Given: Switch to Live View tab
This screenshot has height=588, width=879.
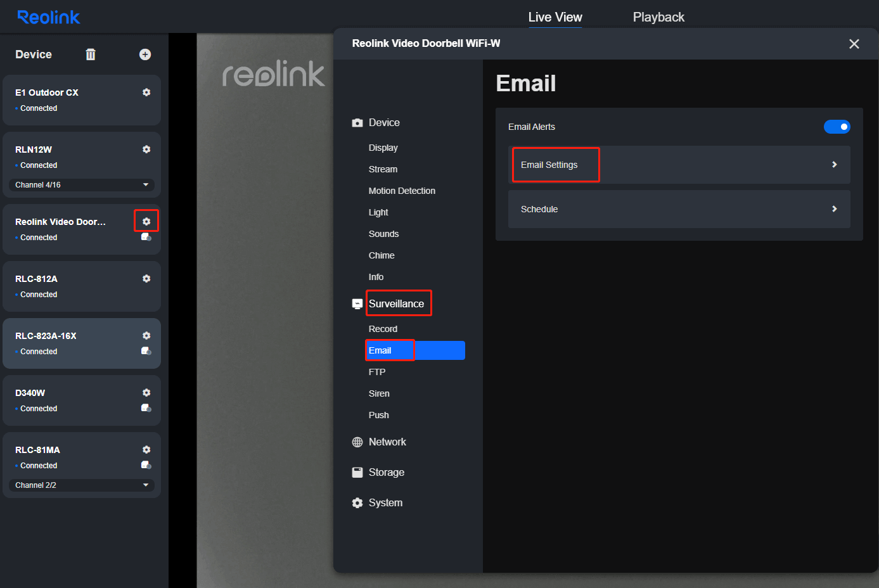Looking at the screenshot, I should coord(555,17).
